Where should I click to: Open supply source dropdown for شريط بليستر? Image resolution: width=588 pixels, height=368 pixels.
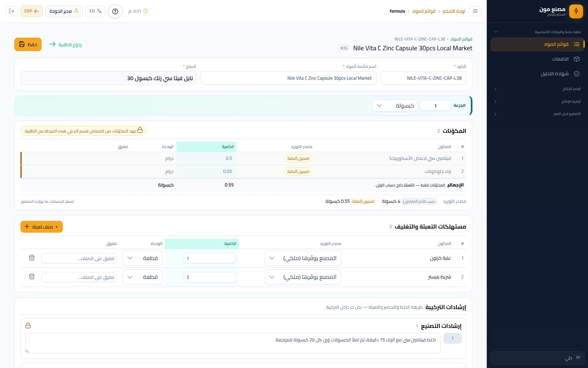[x=303, y=277]
